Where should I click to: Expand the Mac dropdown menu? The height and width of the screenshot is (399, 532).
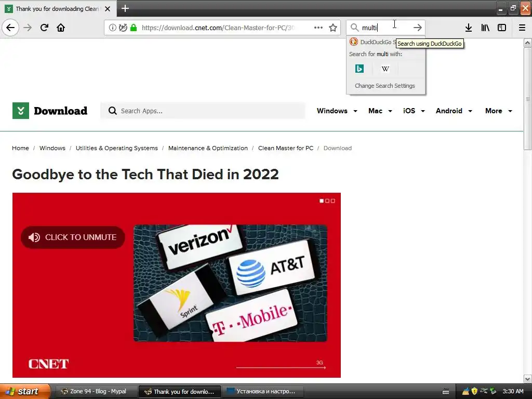(x=380, y=111)
